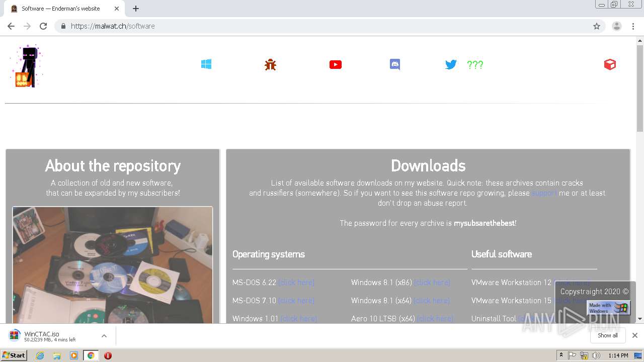
Task: Bookmark this page with star icon
Action: (597, 26)
